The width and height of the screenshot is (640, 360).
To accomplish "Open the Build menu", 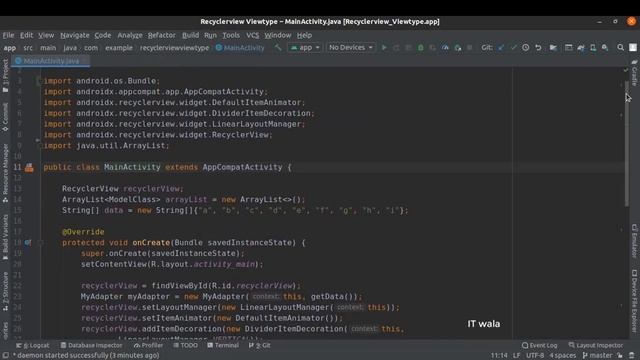I will (190, 35).
